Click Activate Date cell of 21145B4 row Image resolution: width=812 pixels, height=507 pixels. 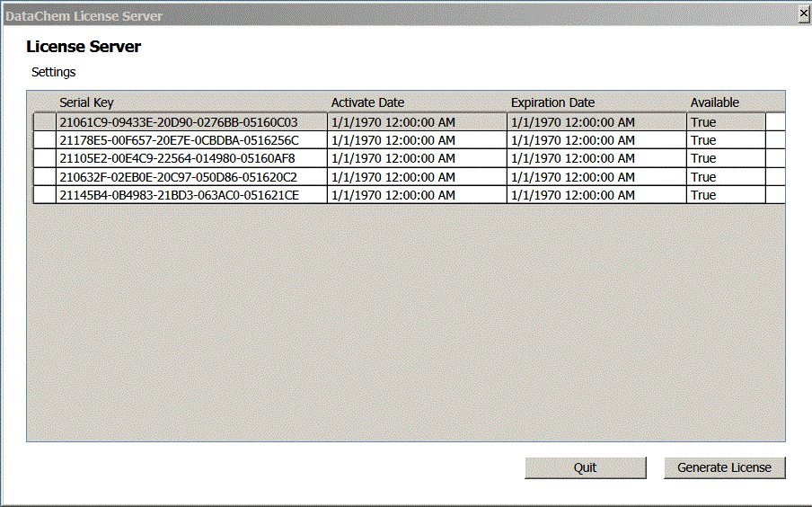pos(417,195)
